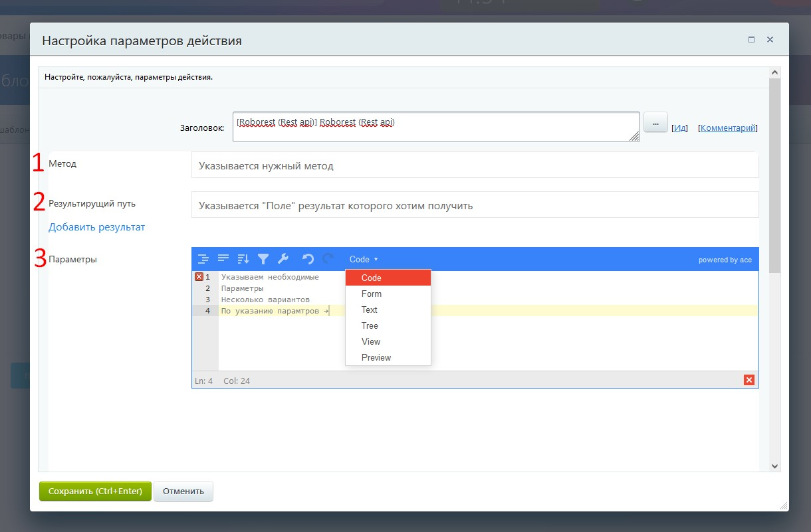Click the Repair wrench icon
811x532 pixels.
point(283,259)
